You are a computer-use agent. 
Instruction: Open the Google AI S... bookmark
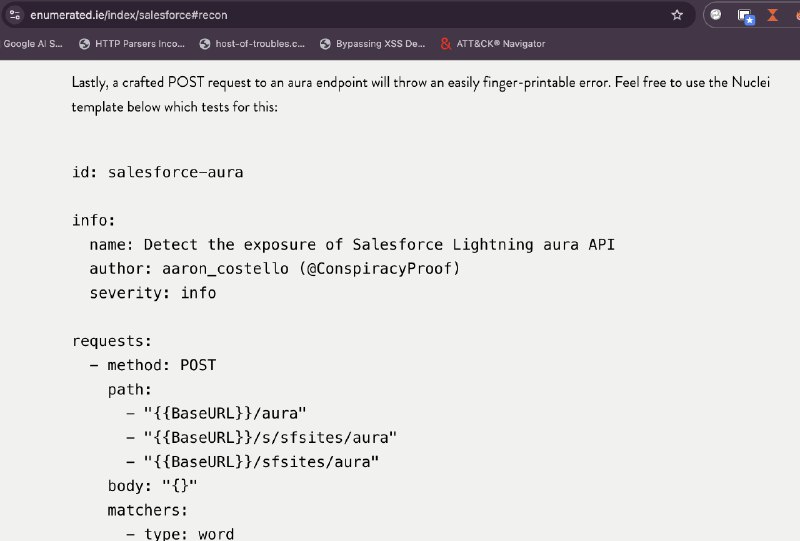tap(33, 43)
